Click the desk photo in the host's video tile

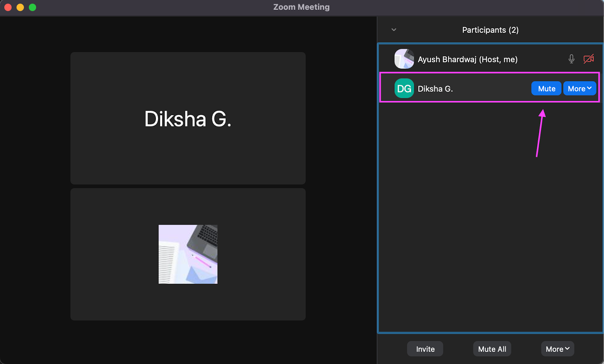[188, 254]
